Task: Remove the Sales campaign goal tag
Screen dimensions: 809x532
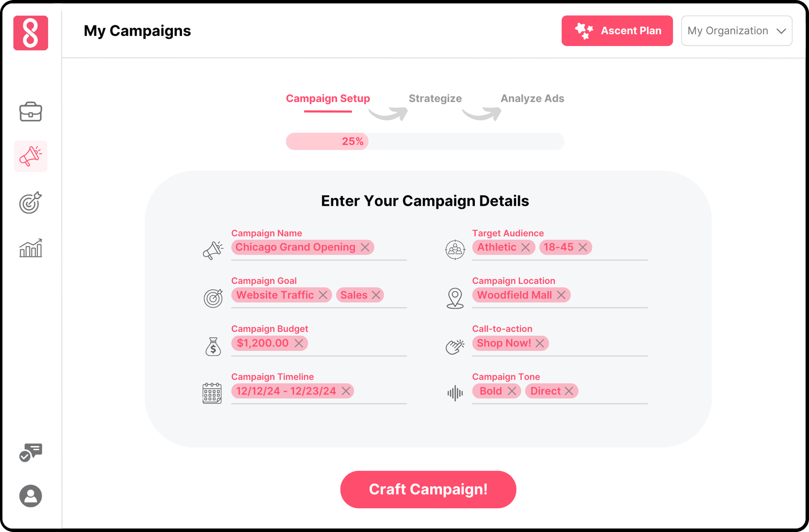Action: click(376, 295)
